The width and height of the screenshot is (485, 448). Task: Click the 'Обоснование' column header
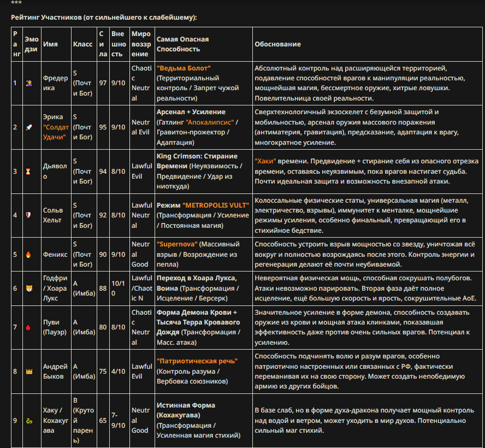pyautogui.click(x=277, y=44)
